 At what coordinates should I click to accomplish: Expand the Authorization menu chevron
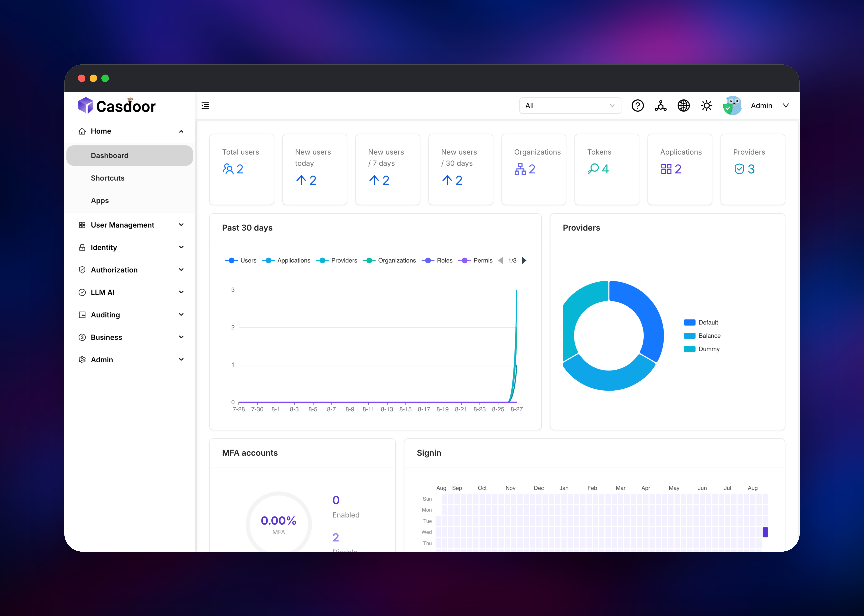181,270
